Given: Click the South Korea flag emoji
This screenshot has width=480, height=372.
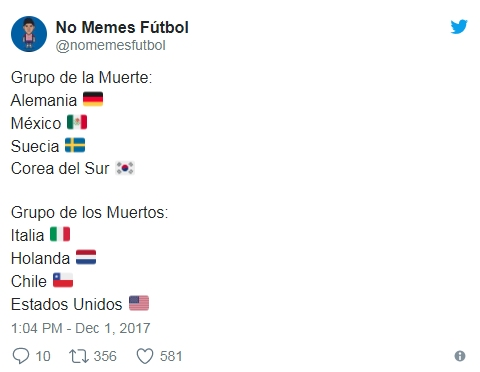Looking at the screenshot, I should pyautogui.click(x=125, y=168).
